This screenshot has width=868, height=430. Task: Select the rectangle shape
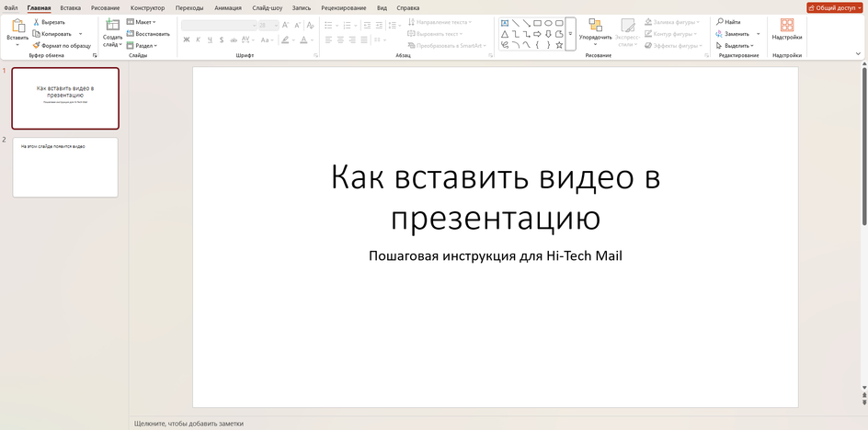[x=537, y=23]
